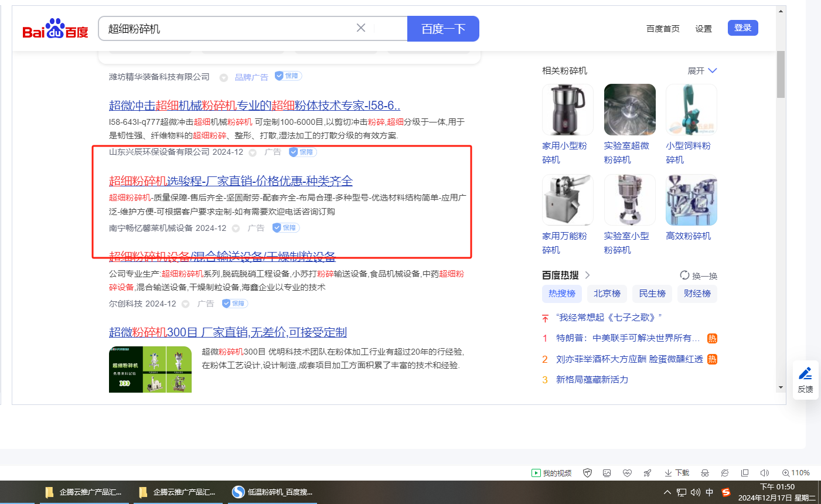Open dropdown arrow next to 山东兴辰环保设备有限公司 2024-12
821x504 pixels.
tap(253, 152)
